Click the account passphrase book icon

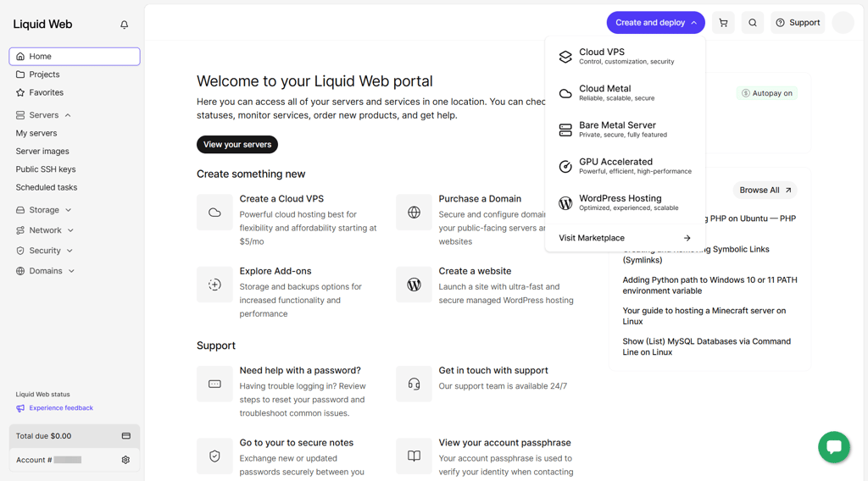click(414, 456)
